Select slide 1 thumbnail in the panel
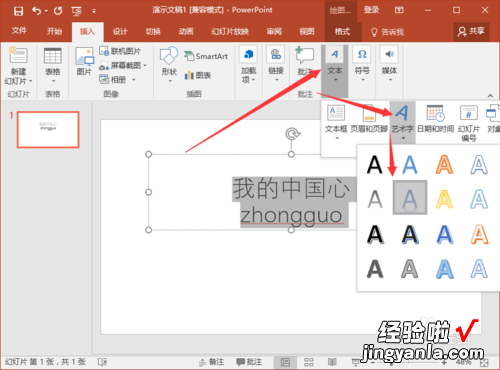 [48, 129]
